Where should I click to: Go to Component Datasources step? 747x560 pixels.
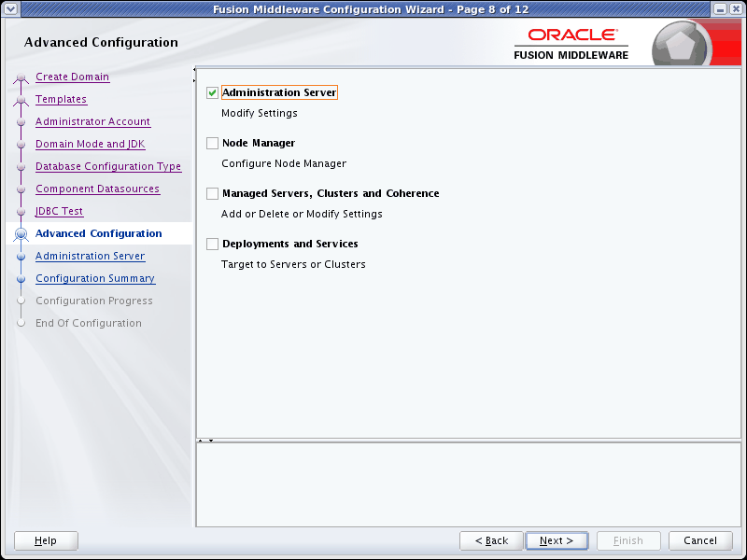pyautogui.click(x=97, y=189)
